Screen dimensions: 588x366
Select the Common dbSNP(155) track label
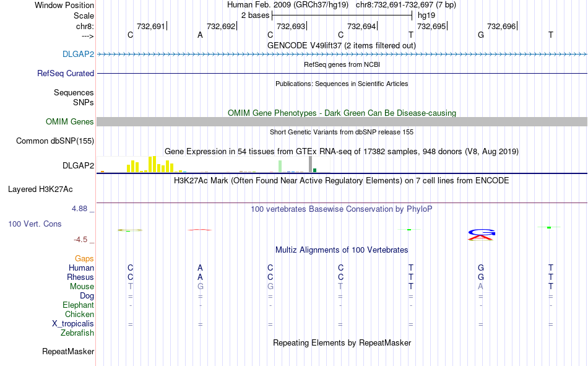click(54, 141)
